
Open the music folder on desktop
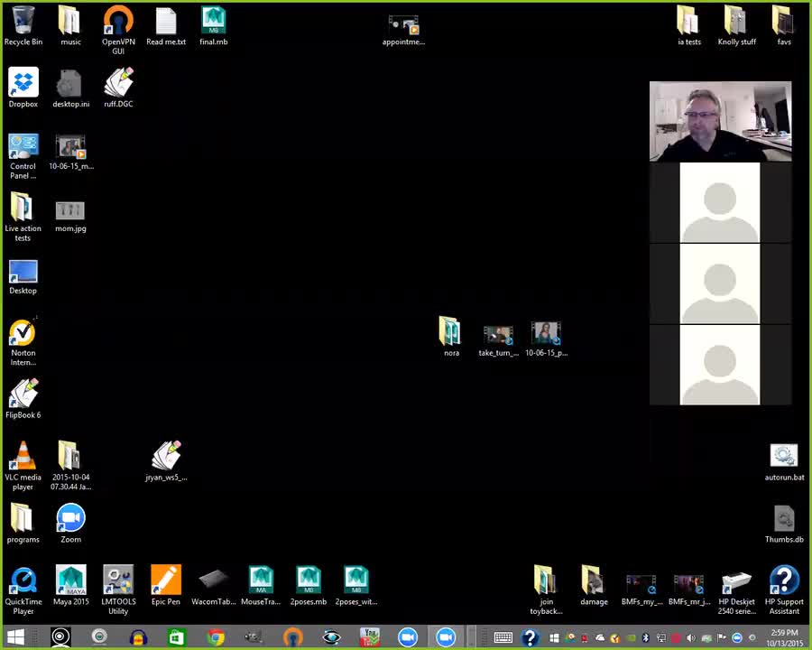click(70, 26)
